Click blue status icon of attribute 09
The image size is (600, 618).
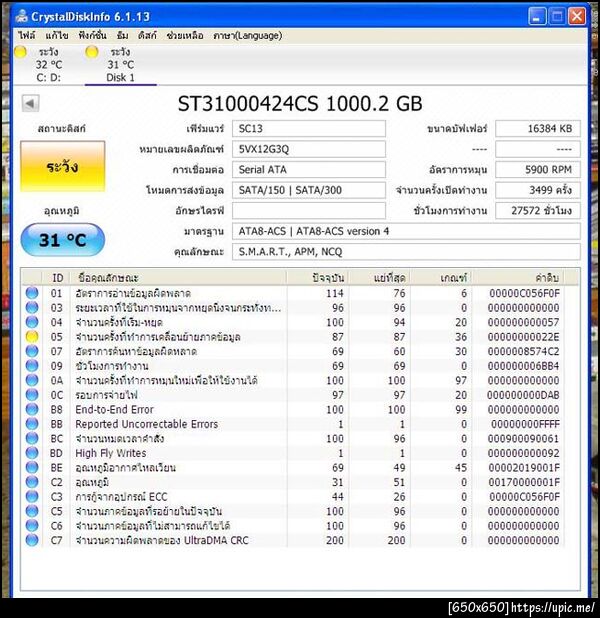(x=32, y=365)
